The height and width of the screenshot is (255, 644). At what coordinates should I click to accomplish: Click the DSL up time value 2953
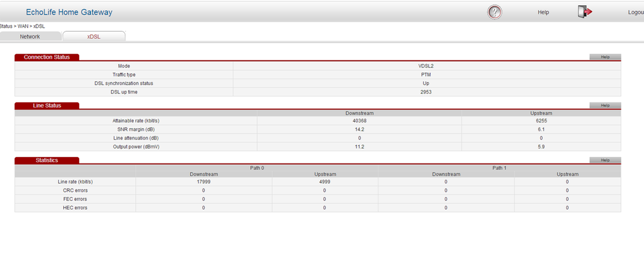point(426,92)
